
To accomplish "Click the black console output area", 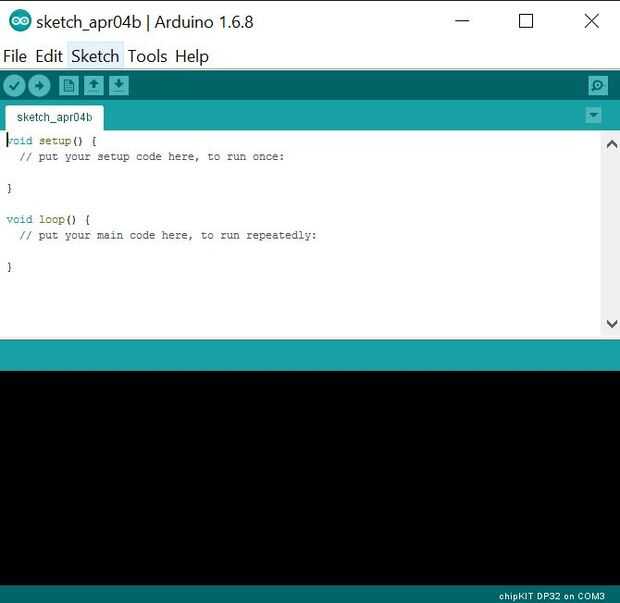I will 310,478.
